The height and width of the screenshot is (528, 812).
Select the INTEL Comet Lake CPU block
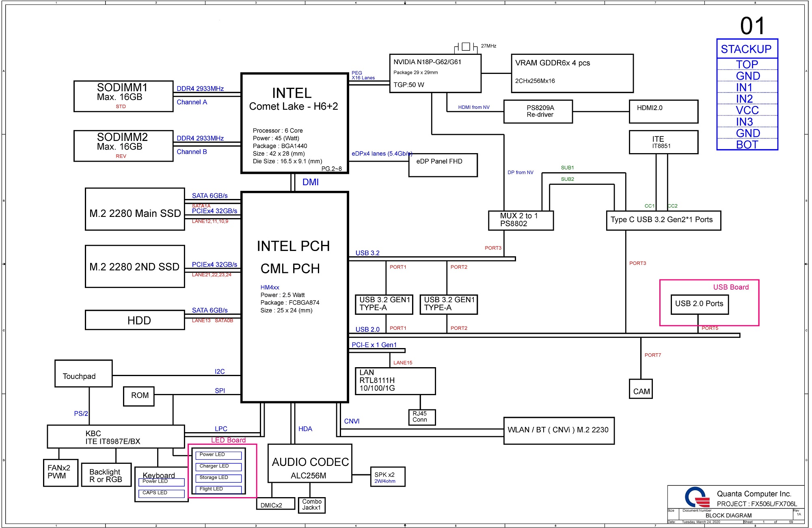pos(295,123)
